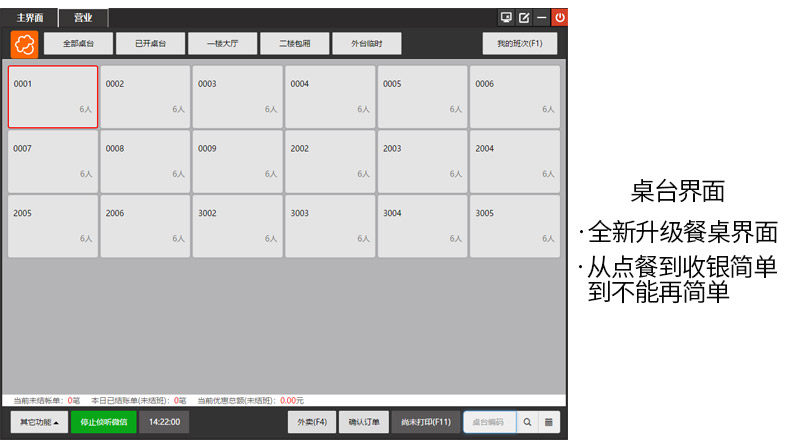790x444 pixels.
Task: Click the magnifier search icon
Action: pyautogui.click(x=527, y=422)
